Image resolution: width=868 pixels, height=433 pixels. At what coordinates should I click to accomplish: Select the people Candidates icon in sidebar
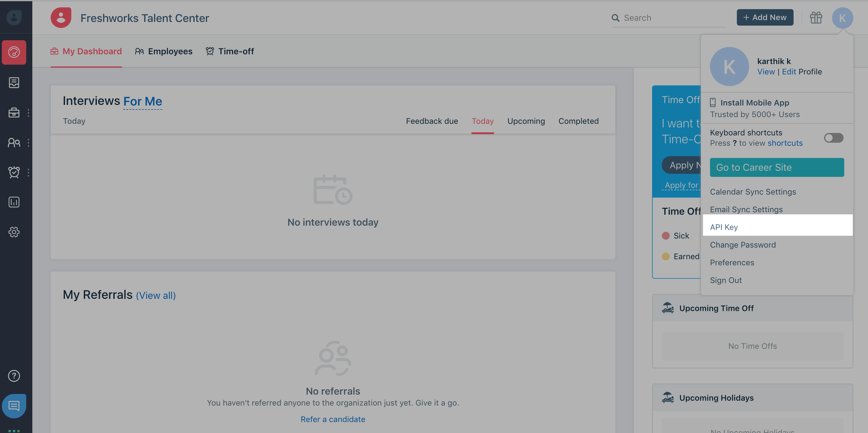tap(14, 142)
